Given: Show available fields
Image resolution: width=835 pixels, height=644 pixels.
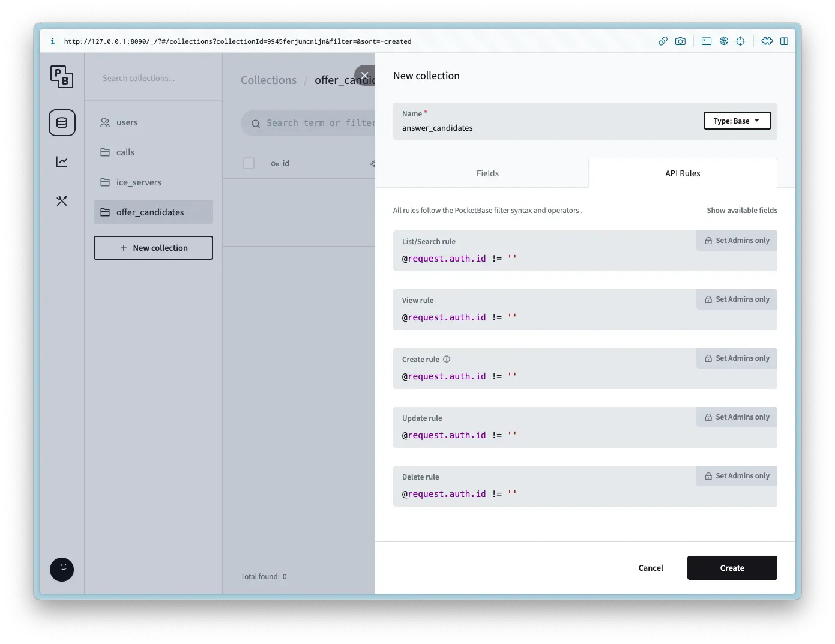Looking at the screenshot, I should click(741, 211).
